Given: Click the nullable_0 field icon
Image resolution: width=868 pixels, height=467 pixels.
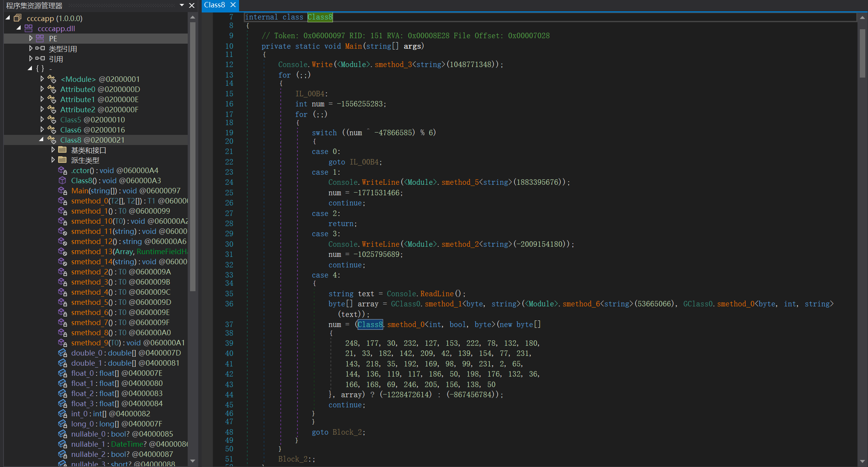Looking at the screenshot, I should (x=62, y=434).
